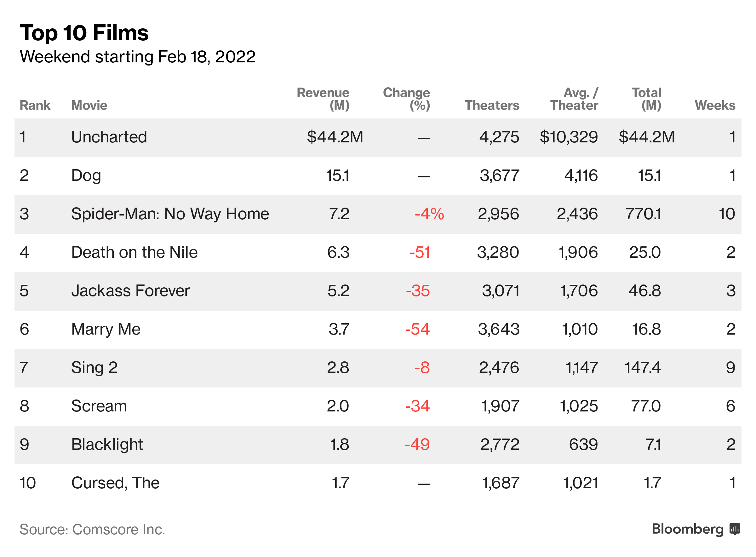Select the Uncharted movie title
Screen dimensions: 756x557
click(109, 137)
